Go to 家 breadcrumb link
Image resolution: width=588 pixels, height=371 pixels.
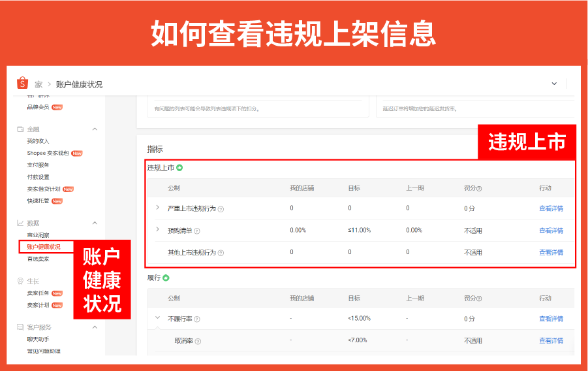pos(39,84)
